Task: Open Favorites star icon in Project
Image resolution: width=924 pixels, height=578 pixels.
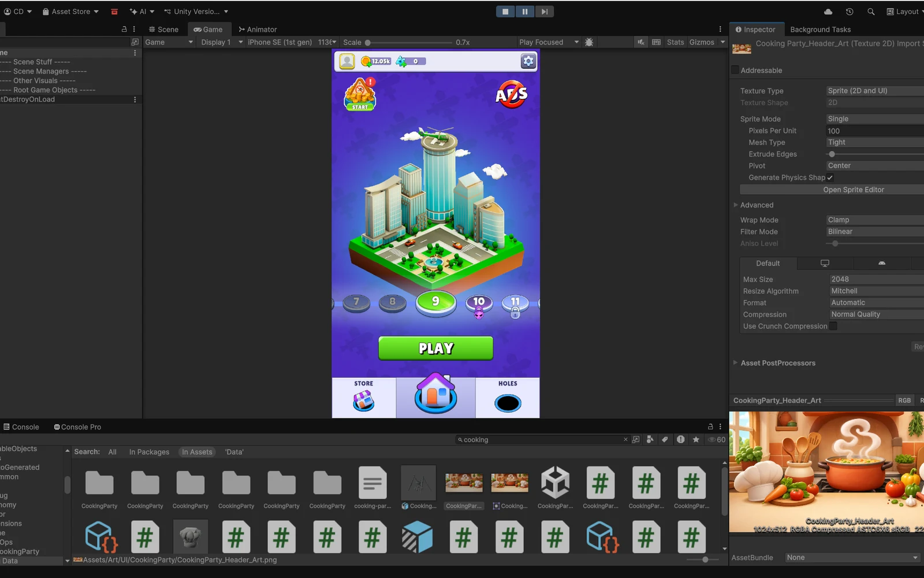Action: pyautogui.click(x=696, y=440)
